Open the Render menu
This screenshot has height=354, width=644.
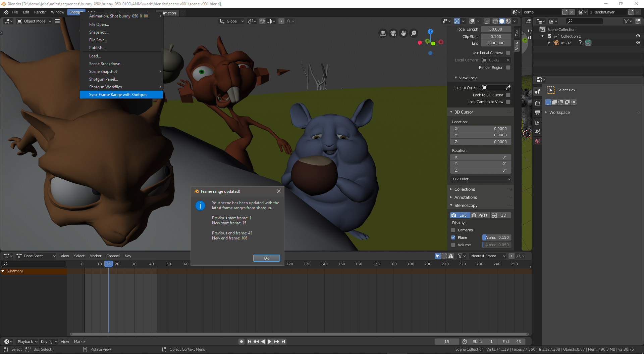click(x=40, y=12)
